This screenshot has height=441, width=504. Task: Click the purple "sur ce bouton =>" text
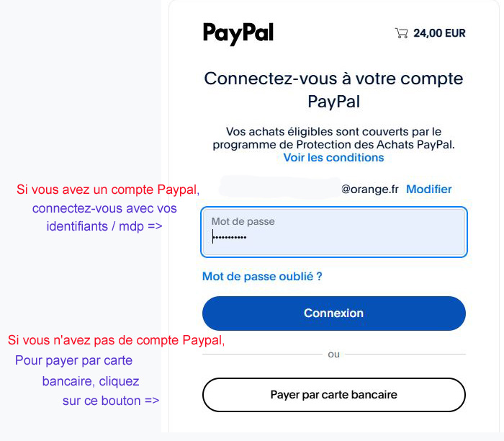coord(111,401)
